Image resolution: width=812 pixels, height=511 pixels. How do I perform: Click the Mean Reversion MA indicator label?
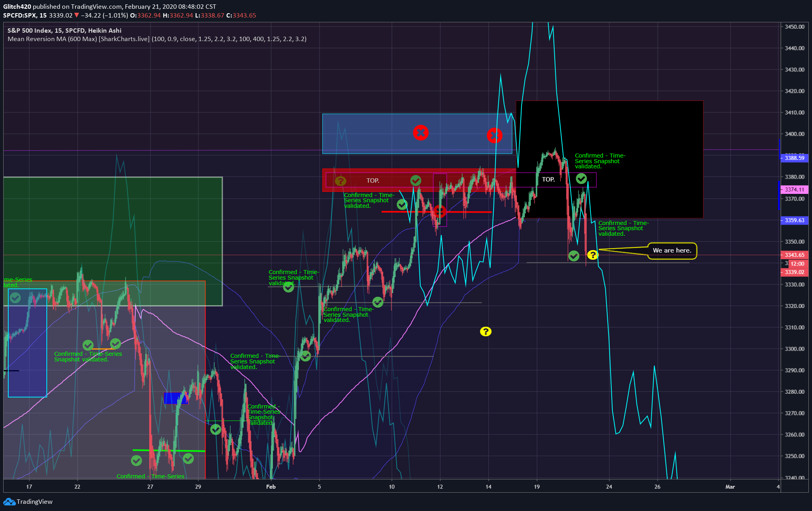point(157,39)
